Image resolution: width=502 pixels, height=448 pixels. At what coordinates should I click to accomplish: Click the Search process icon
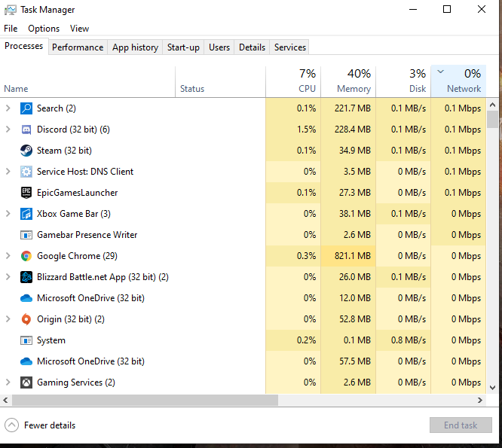click(x=26, y=108)
